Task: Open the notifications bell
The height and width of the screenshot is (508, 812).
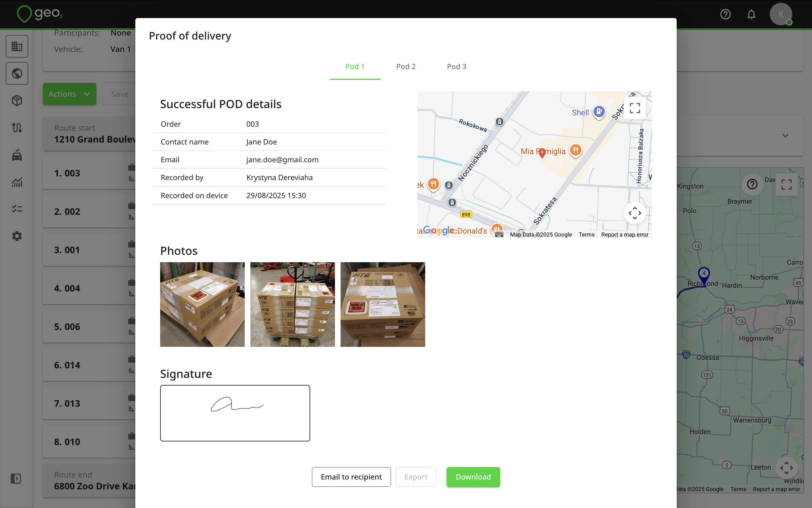Action: point(751,14)
